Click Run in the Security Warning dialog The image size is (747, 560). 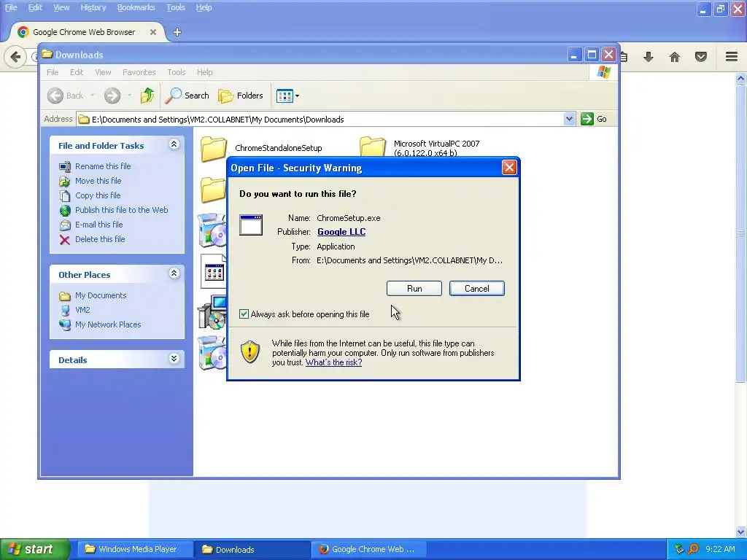point(414,289)
